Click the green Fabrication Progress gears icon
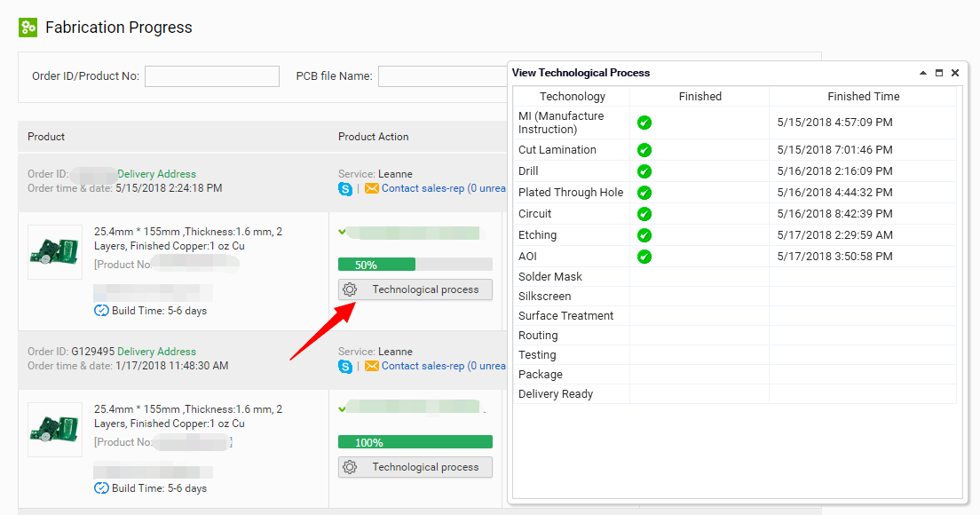This screenshot has height=515, width=980. (28, 28)
